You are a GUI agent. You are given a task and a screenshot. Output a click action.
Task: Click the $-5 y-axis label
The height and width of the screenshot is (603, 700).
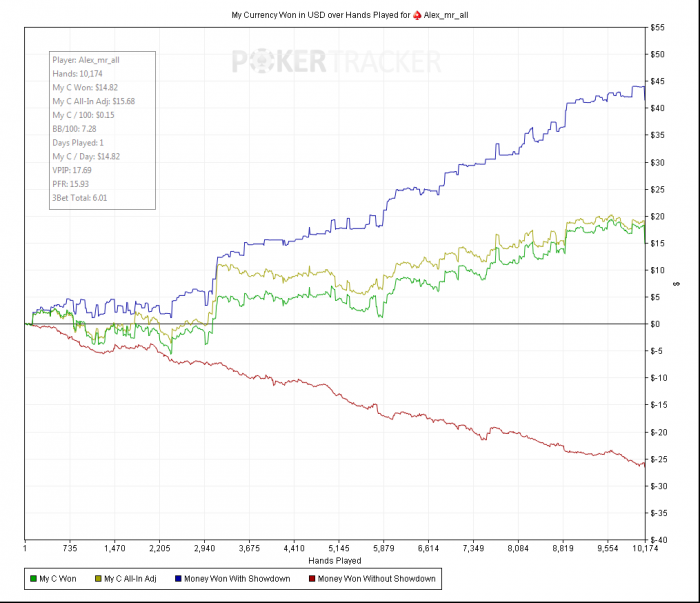pos(657,351)
